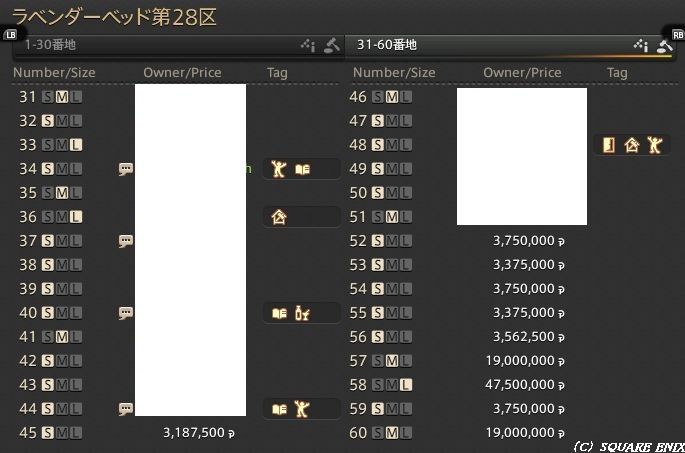Click the emote figure tag on plot 48
685x453 pixels.
point(655,145)
